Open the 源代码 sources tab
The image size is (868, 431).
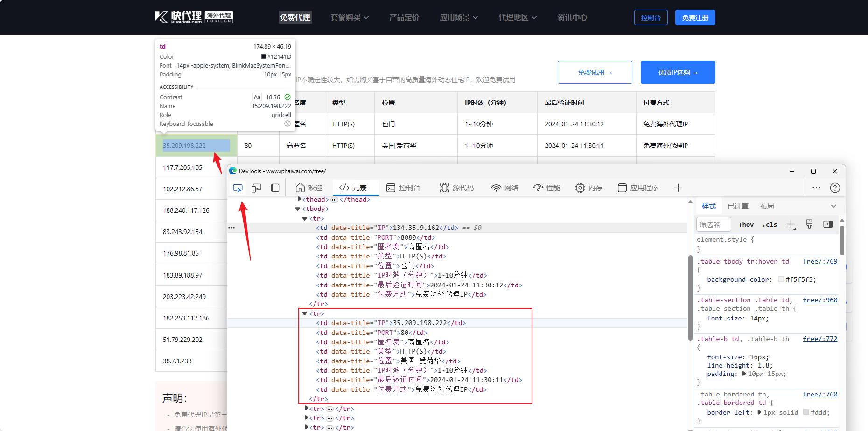(456, 188)
